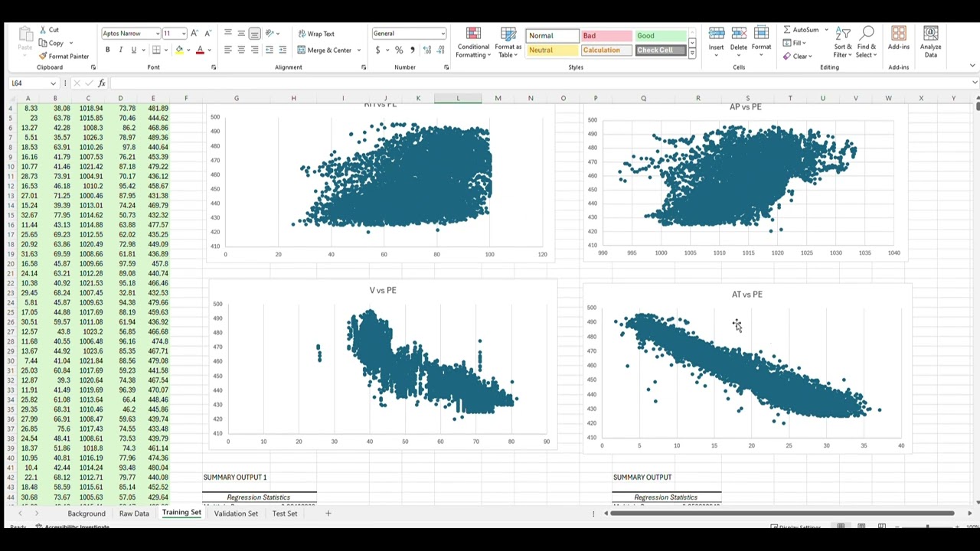Toggle top vertical alignment
This screenshot has height=551, width=980.
tap(227, 34)
